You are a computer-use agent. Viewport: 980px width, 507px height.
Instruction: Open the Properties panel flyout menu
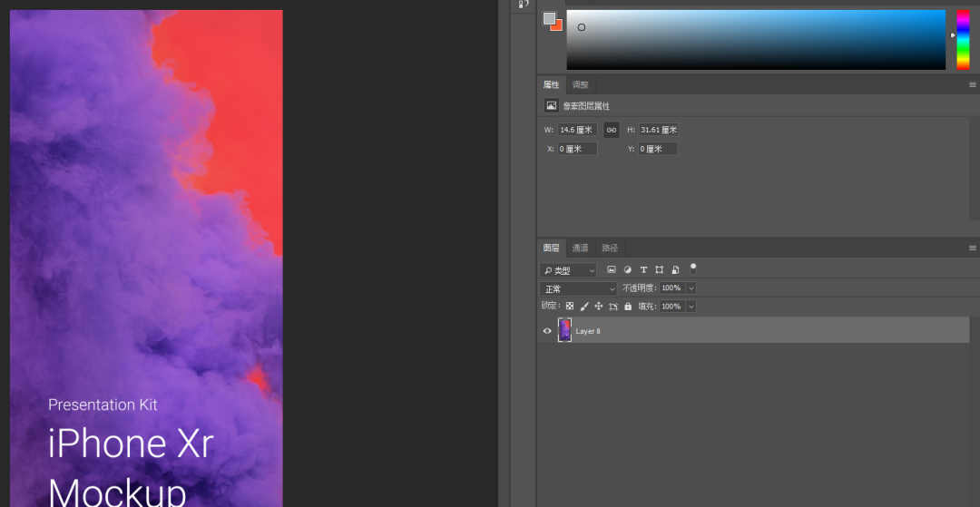[973, 85]
